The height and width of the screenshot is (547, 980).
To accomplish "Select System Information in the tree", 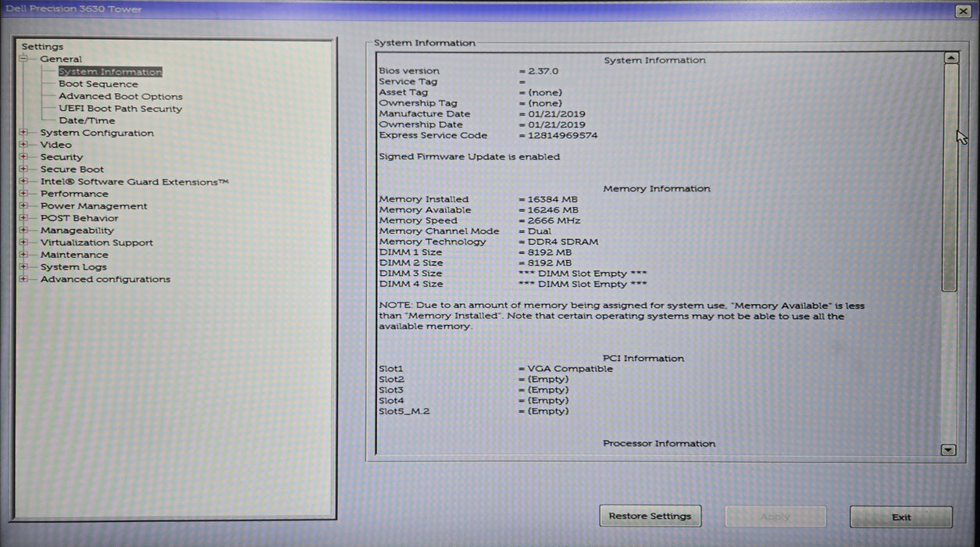I will (x=110, y=72).
